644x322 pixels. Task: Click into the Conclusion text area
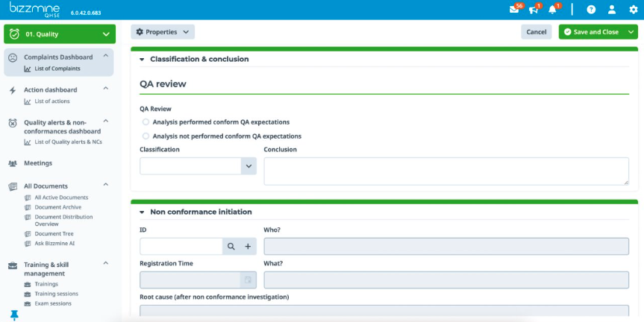pyautogui.click(x=446, y=171)
